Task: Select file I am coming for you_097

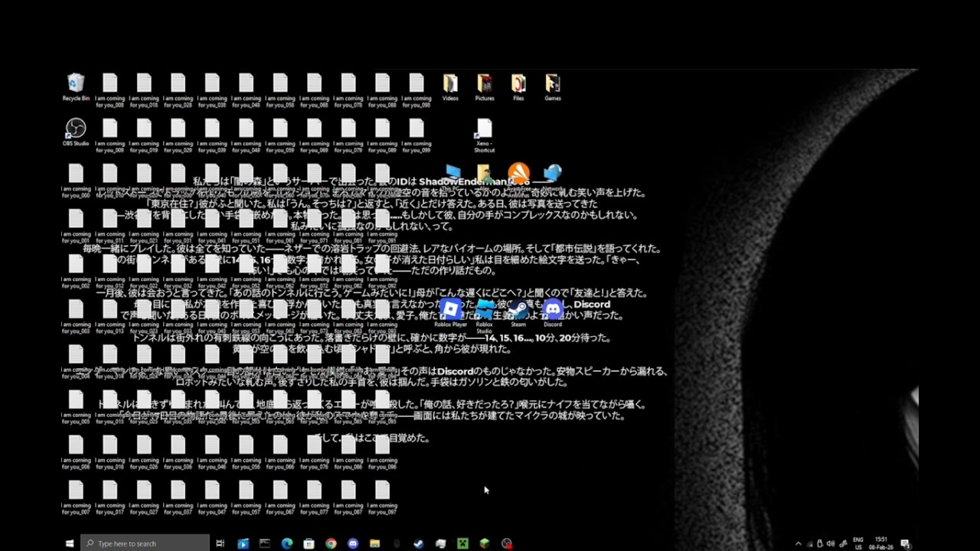Action: pyautogui.click(x=383, y=497)
